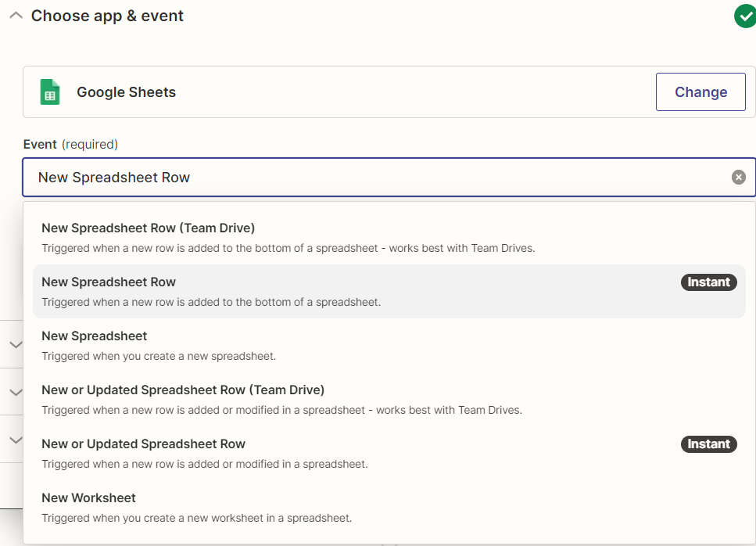The height and width of the screenshot is (546, 756).
Task: Select New Spreadsheet Row (Team Drive) option
Action: [x=389, y=237]
